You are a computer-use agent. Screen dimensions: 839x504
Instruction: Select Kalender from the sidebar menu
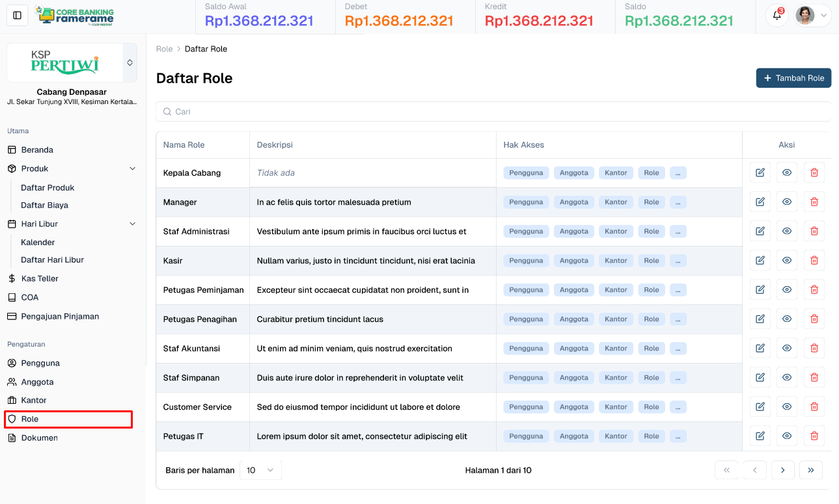[x=38, y=242]
